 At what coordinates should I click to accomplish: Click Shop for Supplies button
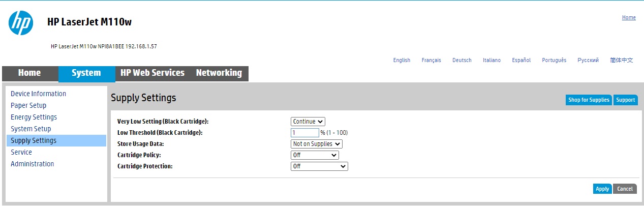tap(589, 100)
